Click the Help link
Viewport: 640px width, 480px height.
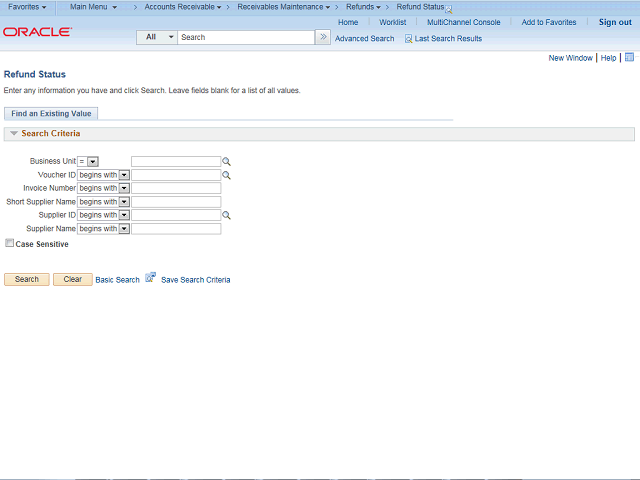coord(608,58)
